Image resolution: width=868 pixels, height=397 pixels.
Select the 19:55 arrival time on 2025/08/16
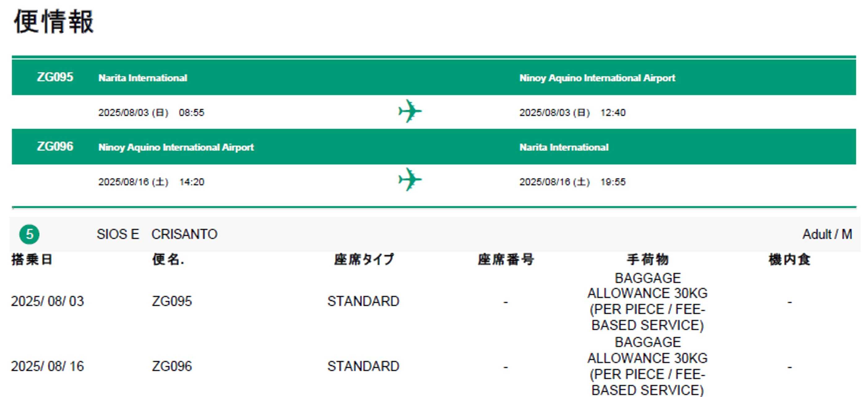[613, 182]
